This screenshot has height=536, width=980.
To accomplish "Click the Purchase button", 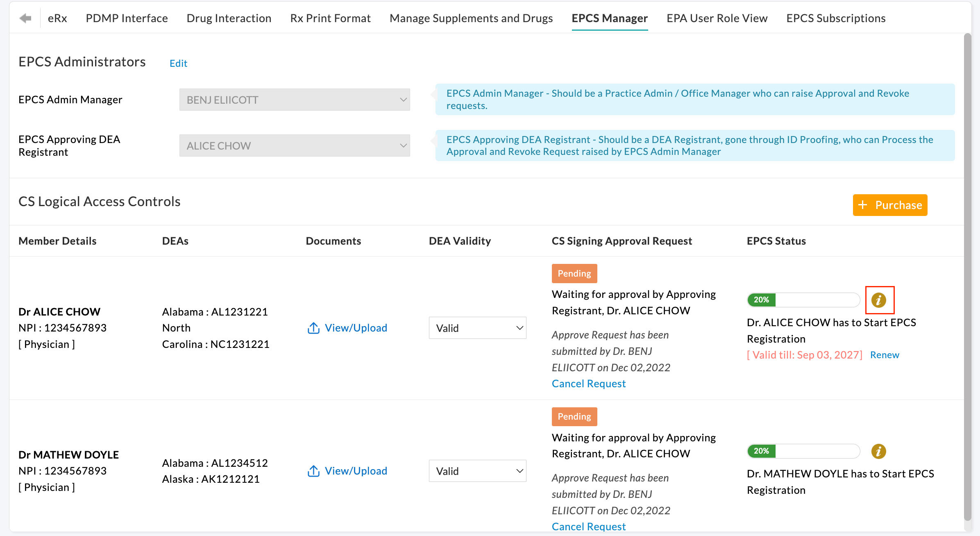I will tap(890, 205).
